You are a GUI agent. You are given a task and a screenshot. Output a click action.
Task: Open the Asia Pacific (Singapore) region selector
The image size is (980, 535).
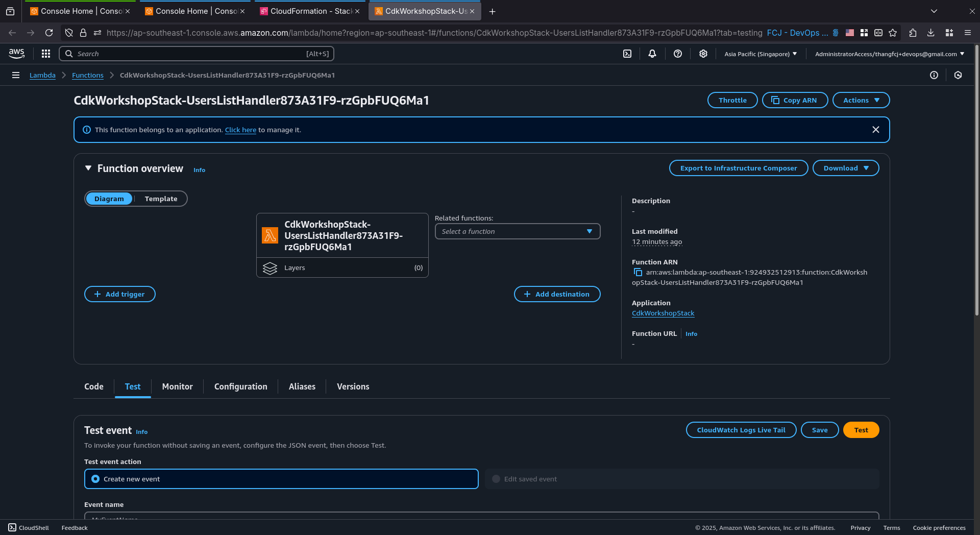761,54
